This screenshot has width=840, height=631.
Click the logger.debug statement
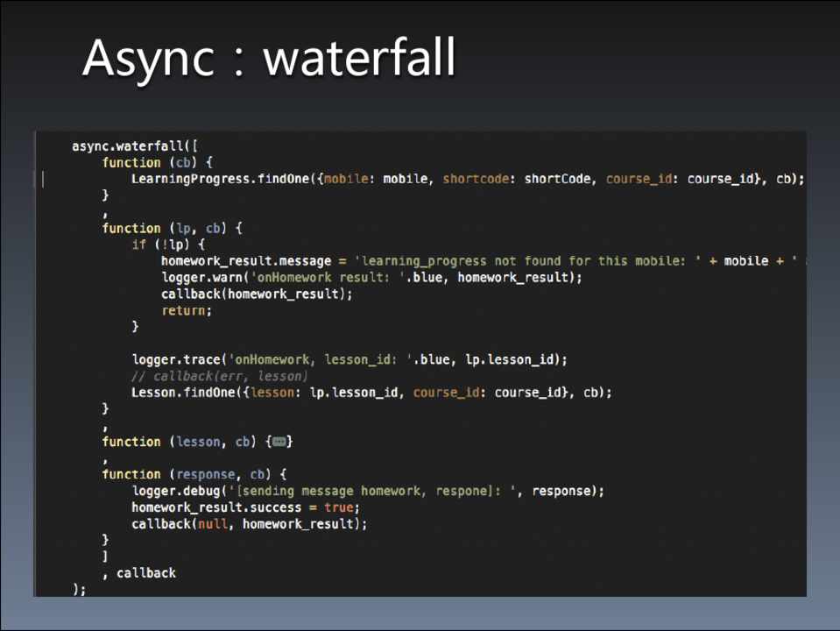point(368,491)
